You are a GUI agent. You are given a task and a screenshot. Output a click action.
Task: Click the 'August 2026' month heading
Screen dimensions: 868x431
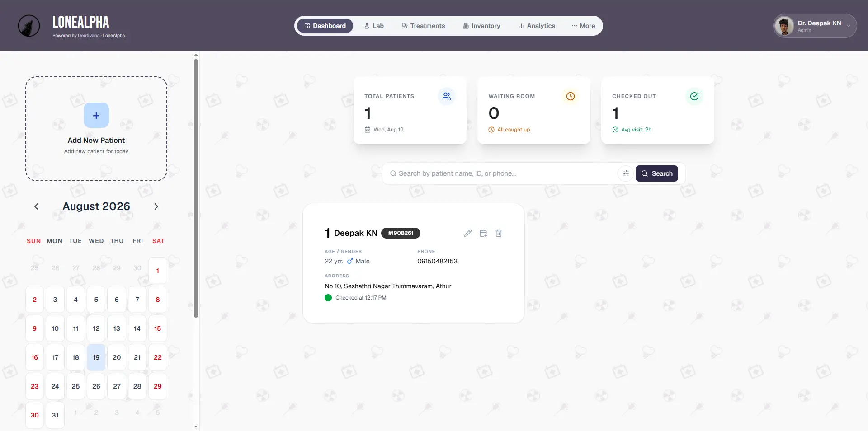[x=96, y=206]
